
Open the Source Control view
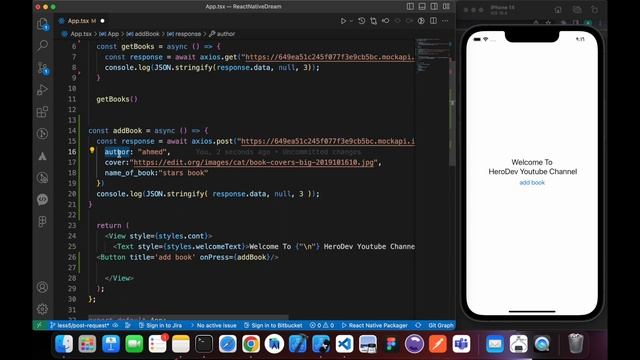(42, 68)
